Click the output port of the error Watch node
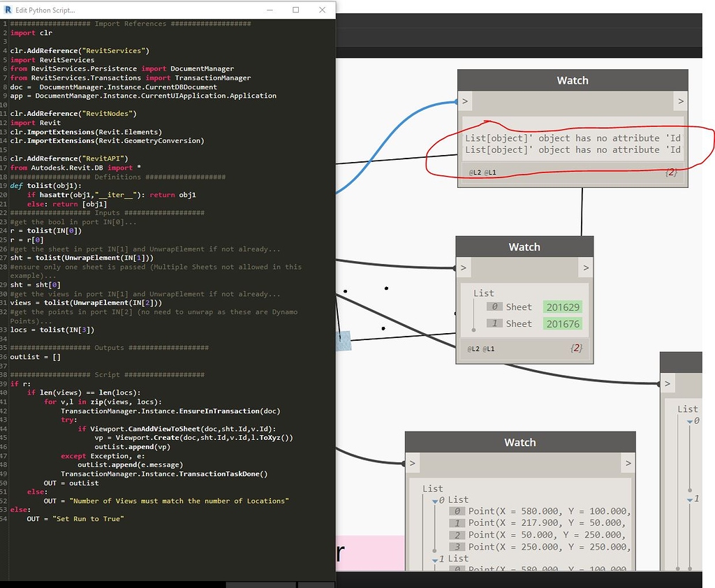Viewport: 715px width, 588px height. click(x=681, y=101)
